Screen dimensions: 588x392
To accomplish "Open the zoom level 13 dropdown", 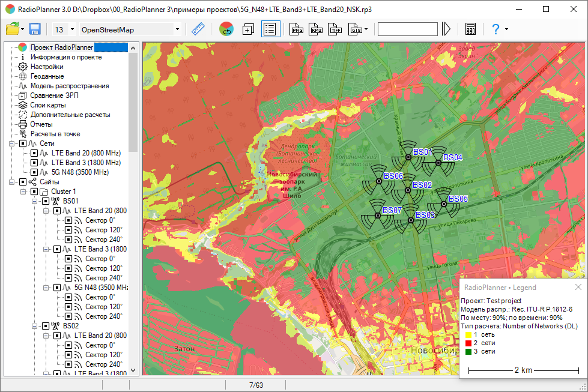I will [73, 29].
